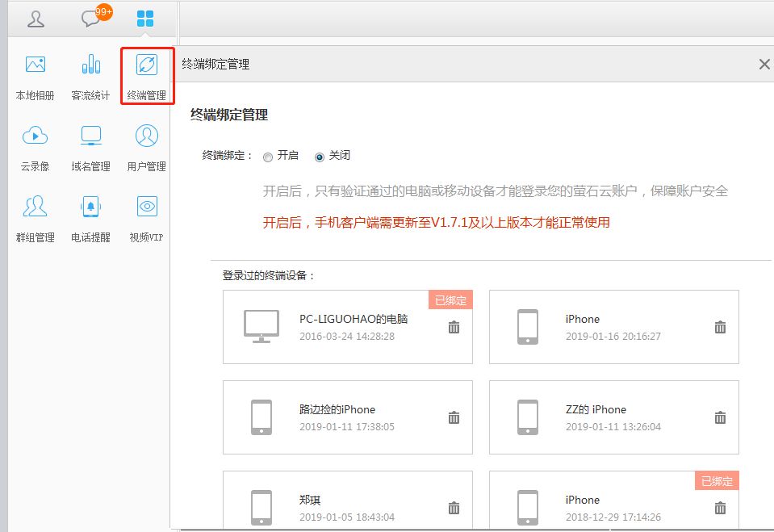Screen dimensions: 774x532
Task: Open 云录像 cloud recording
Action: click(36, 136)
